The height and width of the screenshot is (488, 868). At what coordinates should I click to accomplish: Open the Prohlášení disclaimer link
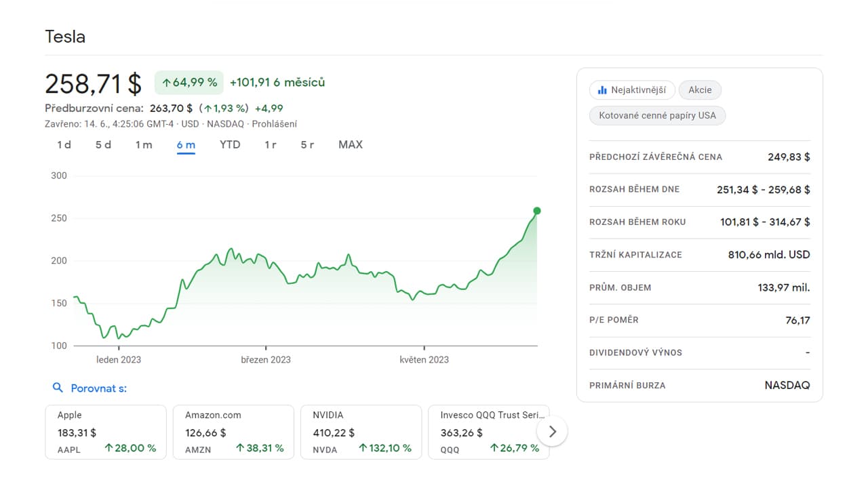click(274, 124)
